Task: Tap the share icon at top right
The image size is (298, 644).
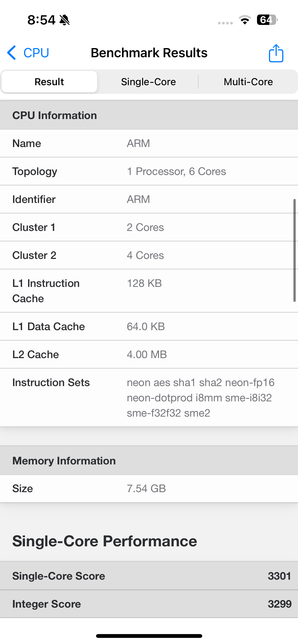Action: point(276,53)
